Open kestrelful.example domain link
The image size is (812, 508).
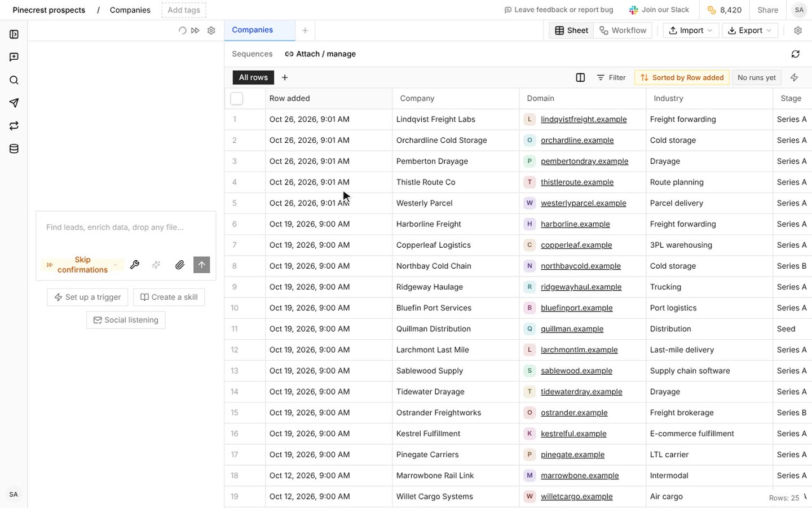click(x=573, y=433)
